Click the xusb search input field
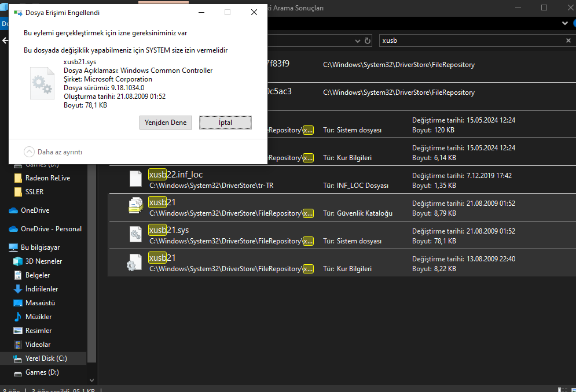Screen dimensions: 576x392 [472, 40]
